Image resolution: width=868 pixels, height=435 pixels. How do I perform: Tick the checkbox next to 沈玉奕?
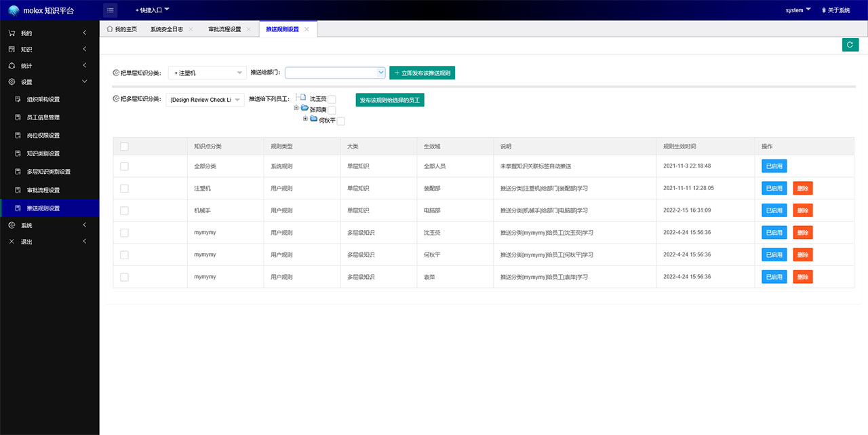[332, 100]
